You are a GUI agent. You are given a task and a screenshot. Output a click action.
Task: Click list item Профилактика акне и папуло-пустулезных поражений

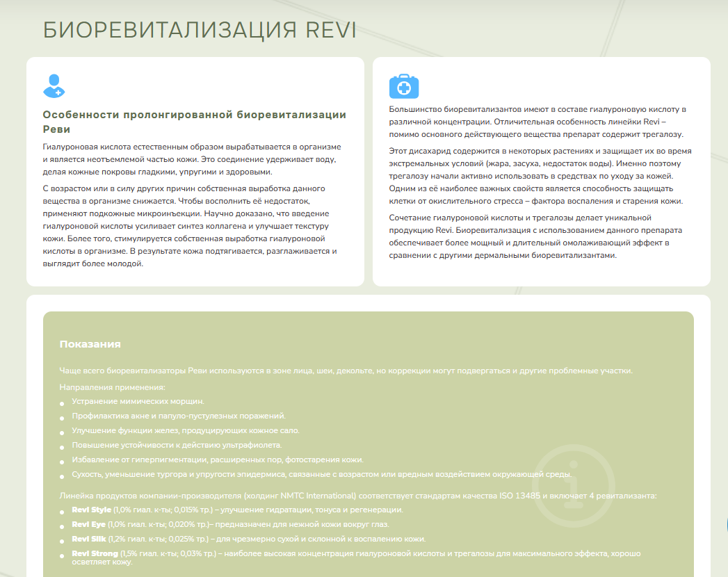click(x=179, y=416)
